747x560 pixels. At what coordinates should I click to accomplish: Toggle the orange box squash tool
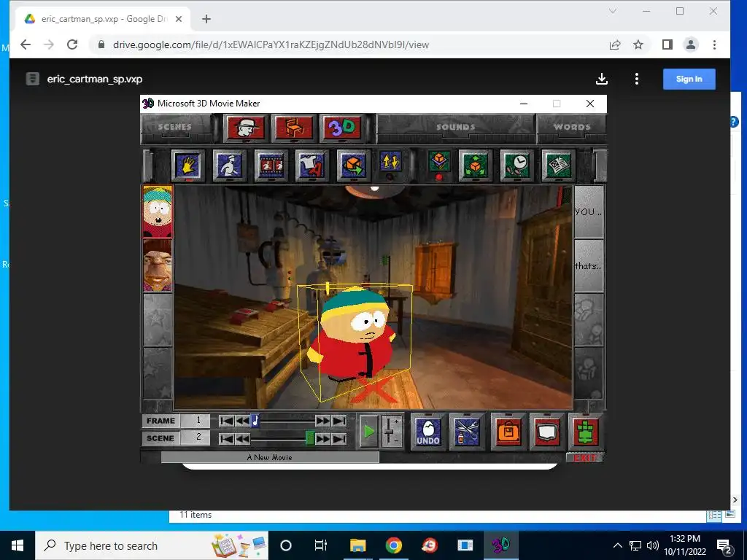coord(438,162)
